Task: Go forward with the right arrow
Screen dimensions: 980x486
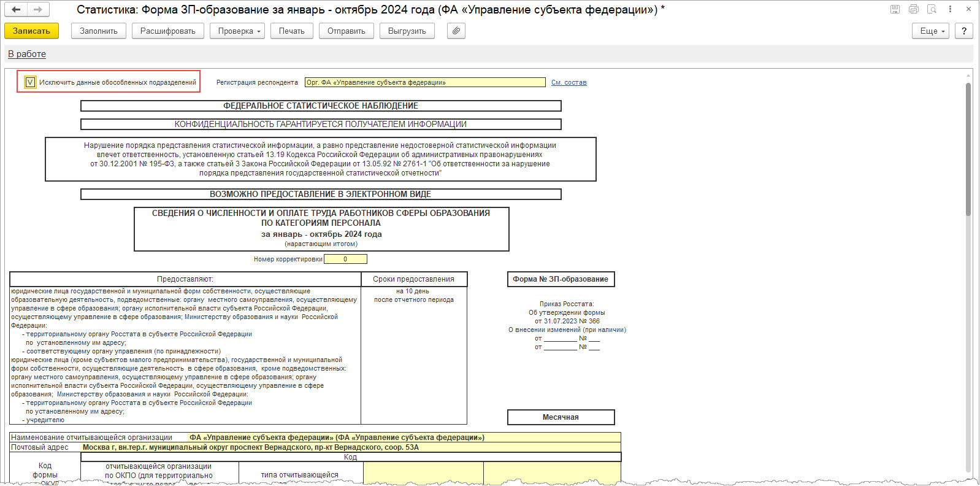Action: (38, 9)
